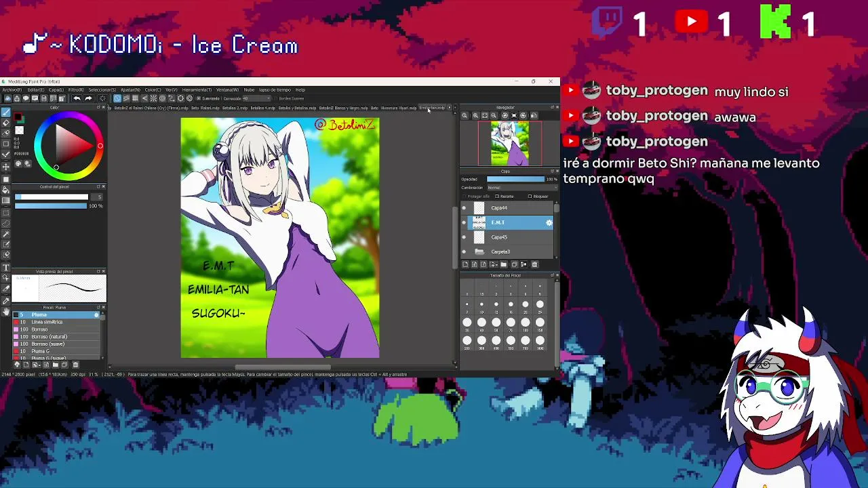Open the Archivo menu

pyautogui.click(x=12, y=89)
